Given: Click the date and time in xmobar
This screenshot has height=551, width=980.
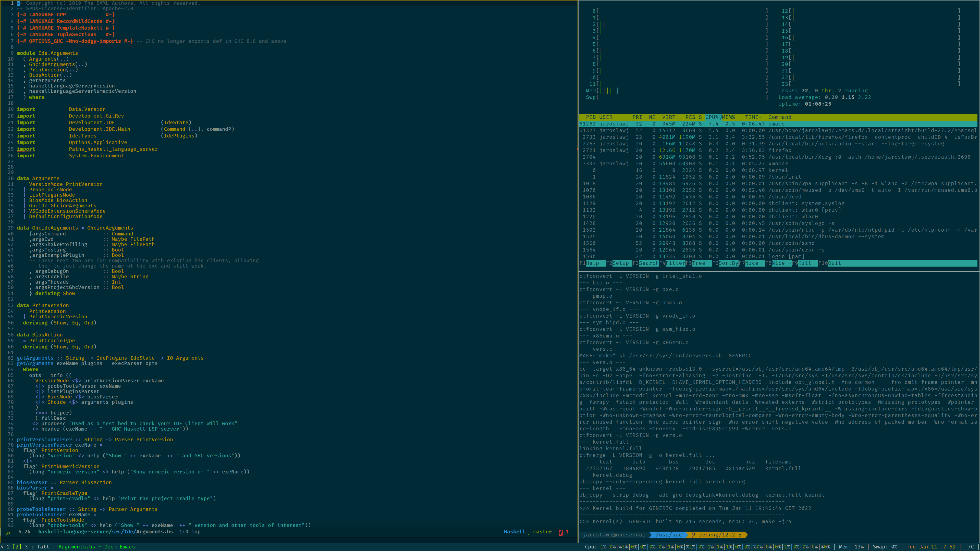Looking at the screenshot, I should (x=931, y=547).
